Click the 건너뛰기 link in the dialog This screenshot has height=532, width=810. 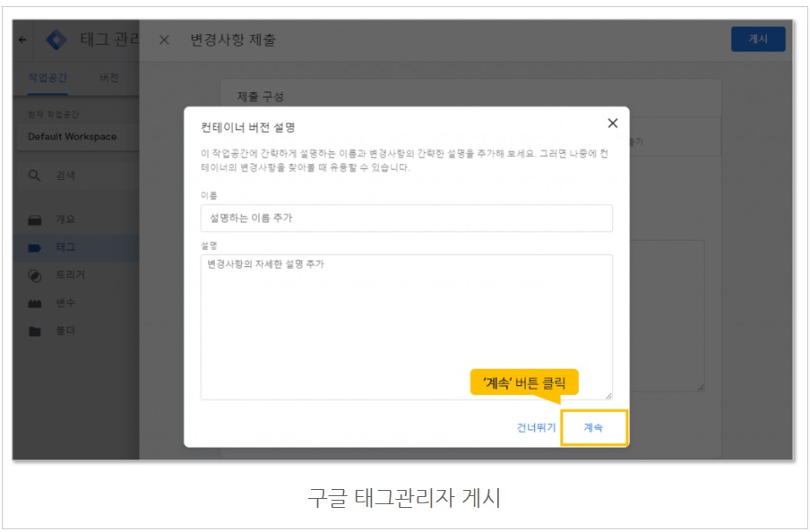click(x=536, y=427)
